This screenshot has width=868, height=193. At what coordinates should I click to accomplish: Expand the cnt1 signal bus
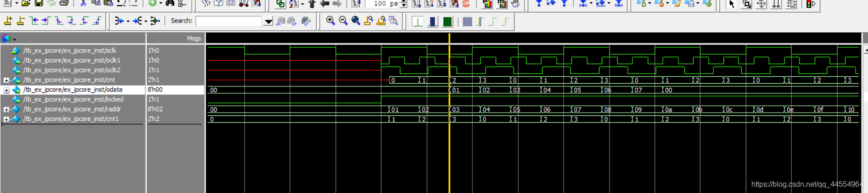tap(6, 119)
